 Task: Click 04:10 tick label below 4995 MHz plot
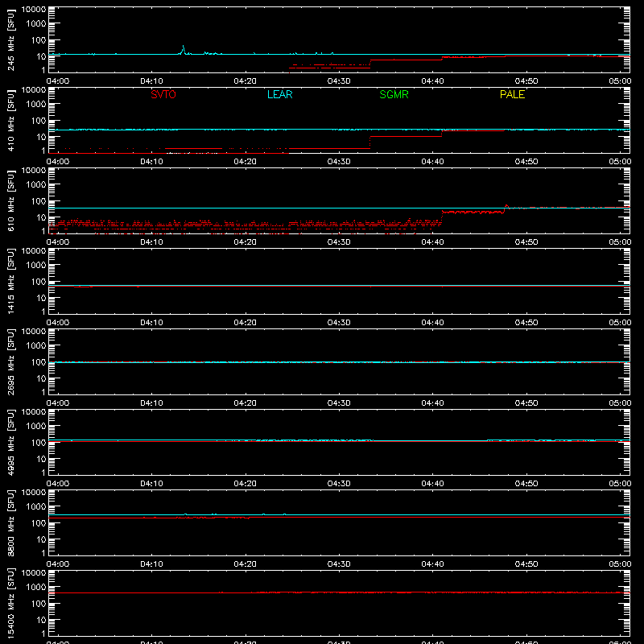[151, 484]
